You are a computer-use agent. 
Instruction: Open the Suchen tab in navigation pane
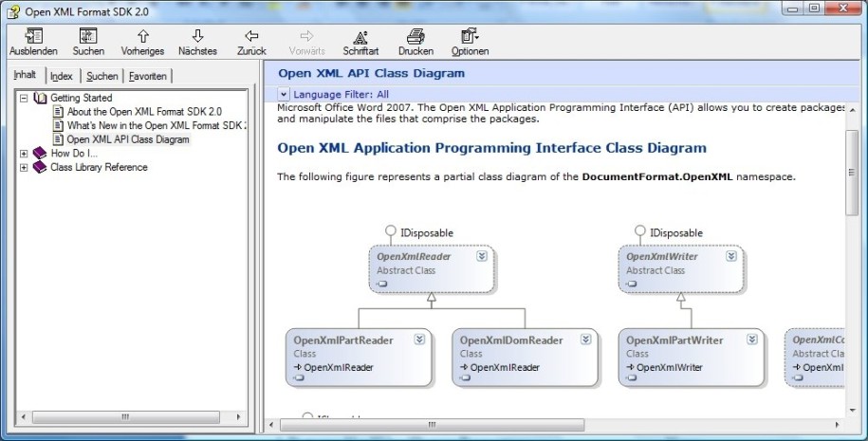tap(102, 76)
